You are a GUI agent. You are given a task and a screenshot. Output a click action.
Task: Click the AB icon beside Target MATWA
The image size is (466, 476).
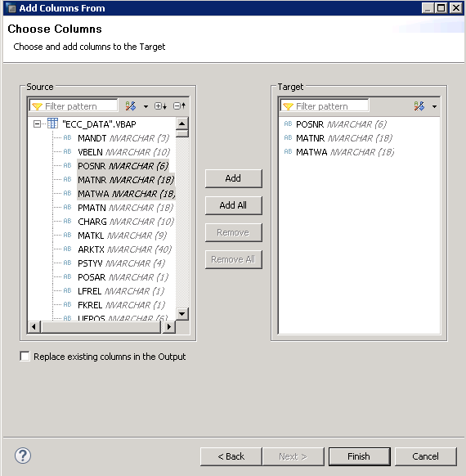[288, 151]
